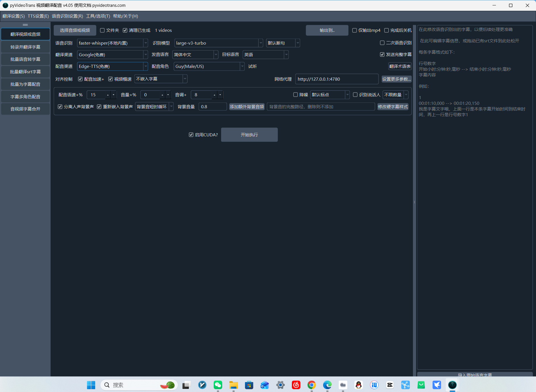Expand the 识别模型 large-v3-turbo dropdown
The height and width of the screenshot is (392, 536).
219,43
